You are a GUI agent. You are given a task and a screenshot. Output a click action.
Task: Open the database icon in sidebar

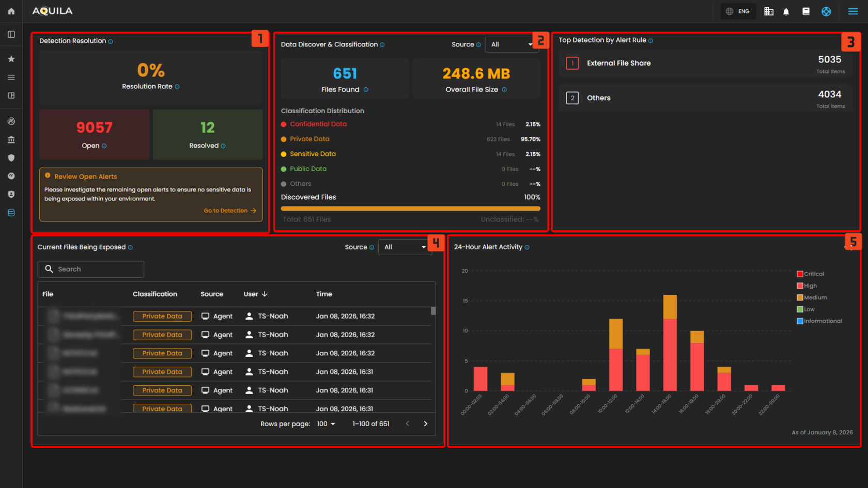pyautogui.click(x=11, y=213)
